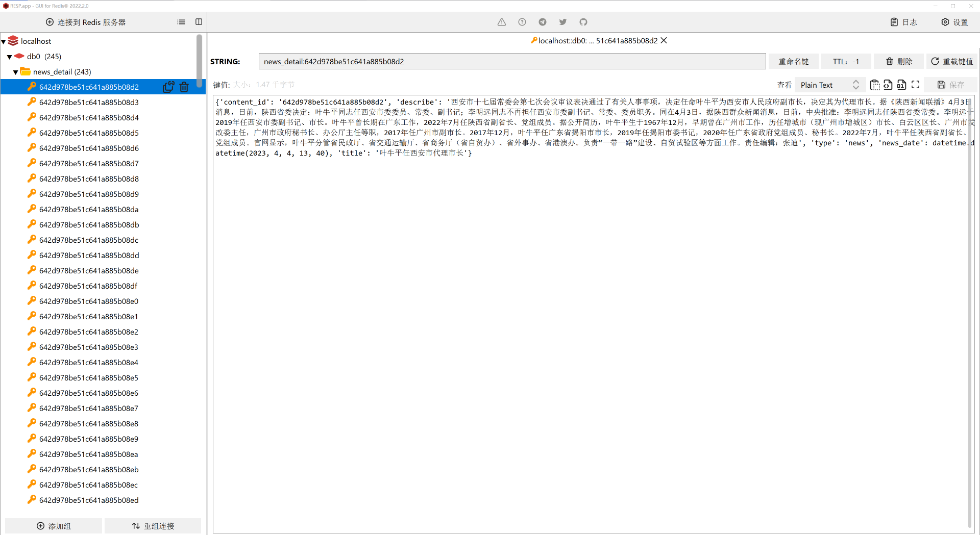The height and width of the screenshot is (535, 980).
Task: Open the Twitter icon link in top toolbar
Action: tap(563, 22)
